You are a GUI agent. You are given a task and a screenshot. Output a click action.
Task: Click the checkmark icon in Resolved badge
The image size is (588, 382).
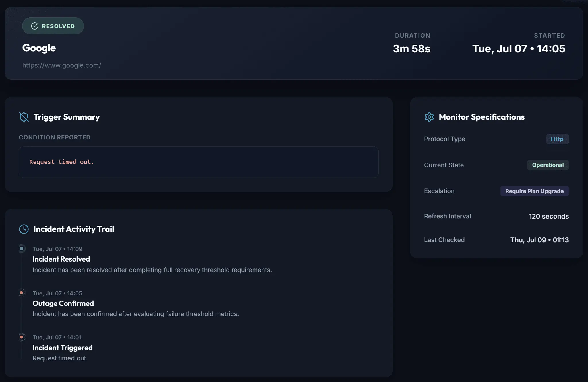point(35,26)
